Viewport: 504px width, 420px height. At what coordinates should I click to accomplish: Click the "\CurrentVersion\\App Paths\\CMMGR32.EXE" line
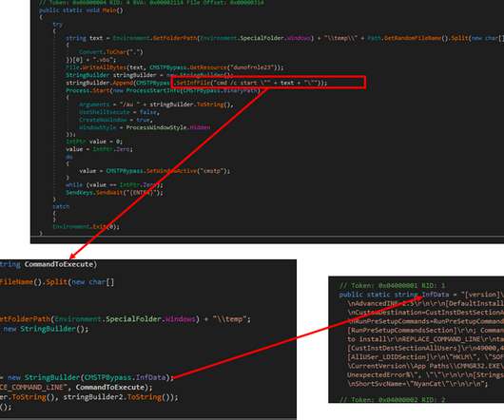tap(425, 366)
